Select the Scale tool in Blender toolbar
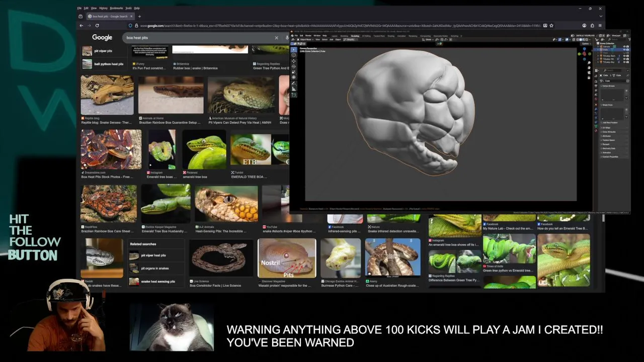644x362 pixels. pyautogui.click(x=294, y=72)
